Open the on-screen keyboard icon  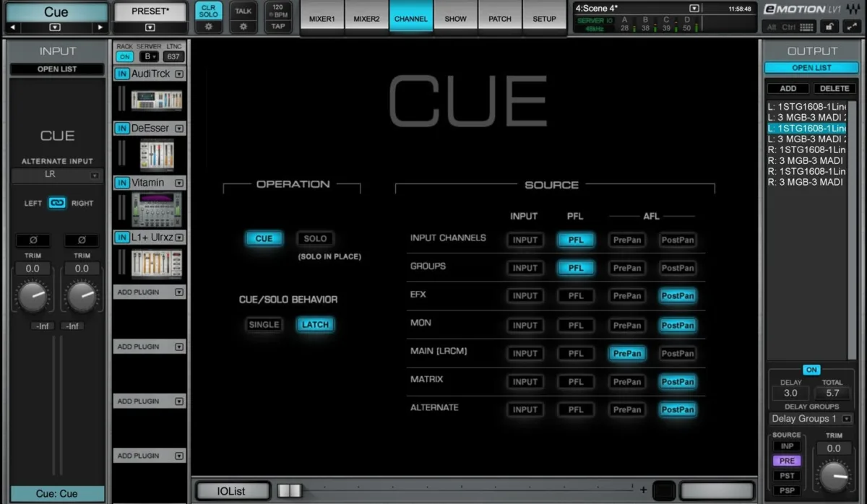(806, 27)
